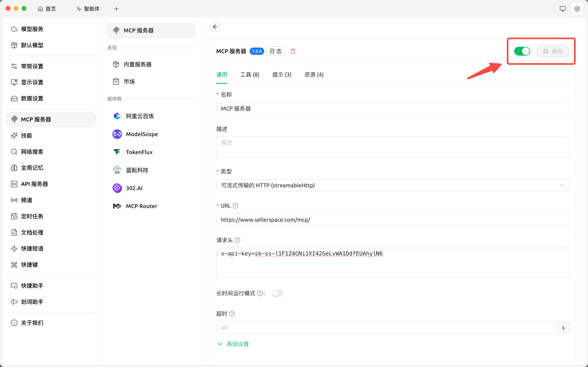This screenshot has width=588, height=367.
Task: Add a new tab with plus
Action: (x=116, y=9)
